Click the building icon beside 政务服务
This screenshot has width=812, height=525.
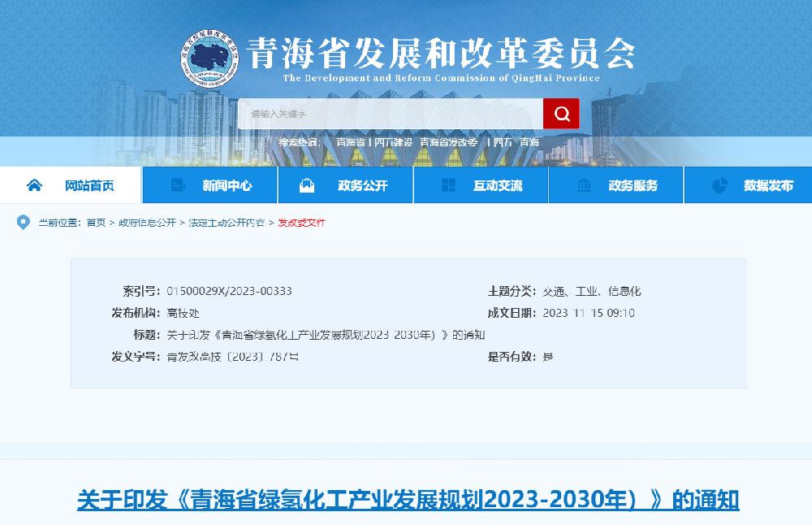584,185
